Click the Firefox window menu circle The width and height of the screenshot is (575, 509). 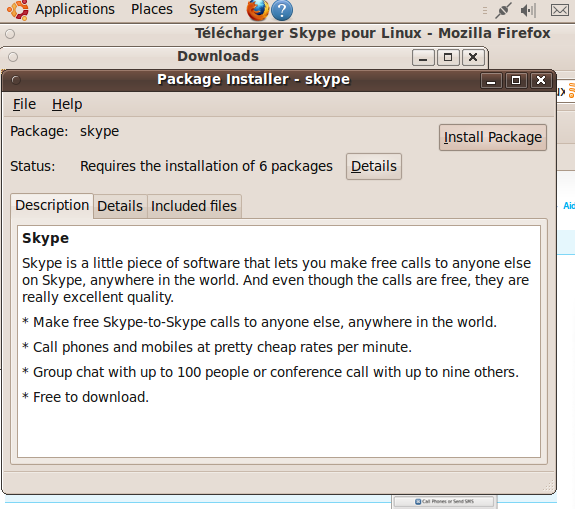coord(10,34)
